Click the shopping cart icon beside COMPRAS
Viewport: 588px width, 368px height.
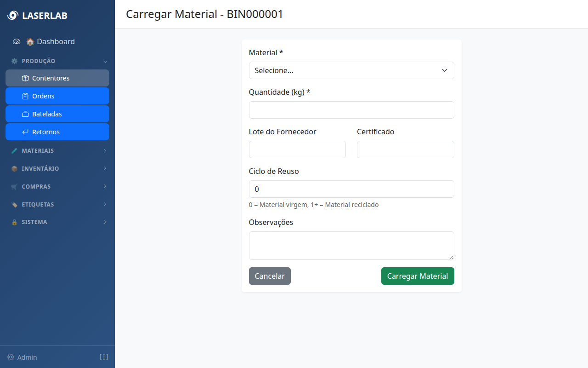pyautogui.click(x=16, y=186)
